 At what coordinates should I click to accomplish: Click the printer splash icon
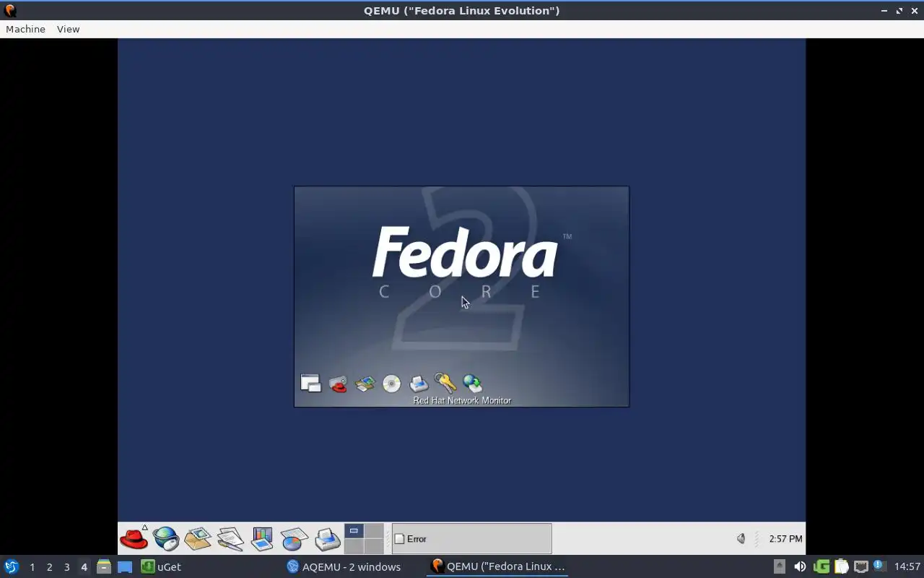pyautogui.click(x=419, y=384)
